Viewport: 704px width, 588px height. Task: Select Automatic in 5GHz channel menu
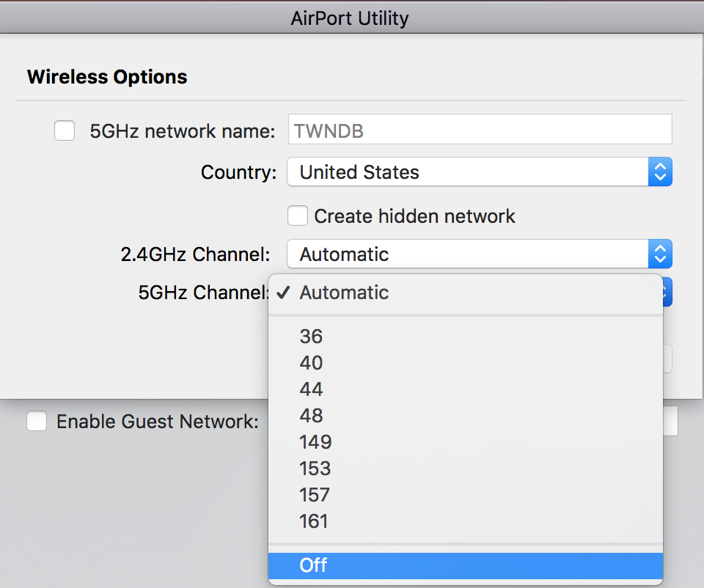466,293
